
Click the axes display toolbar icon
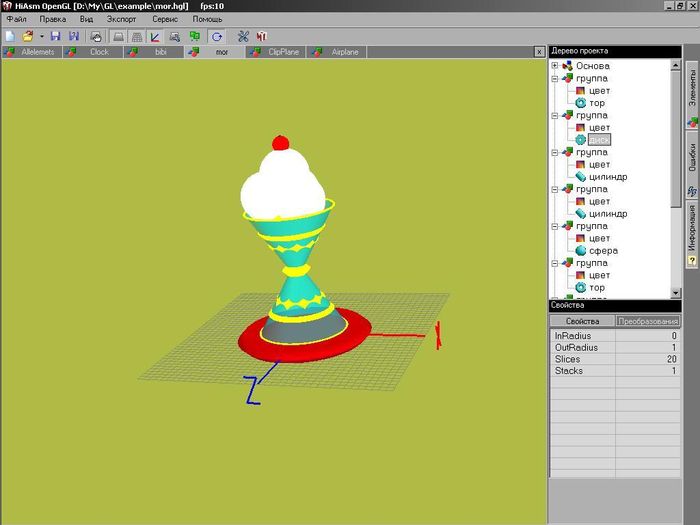coord(155,36)
